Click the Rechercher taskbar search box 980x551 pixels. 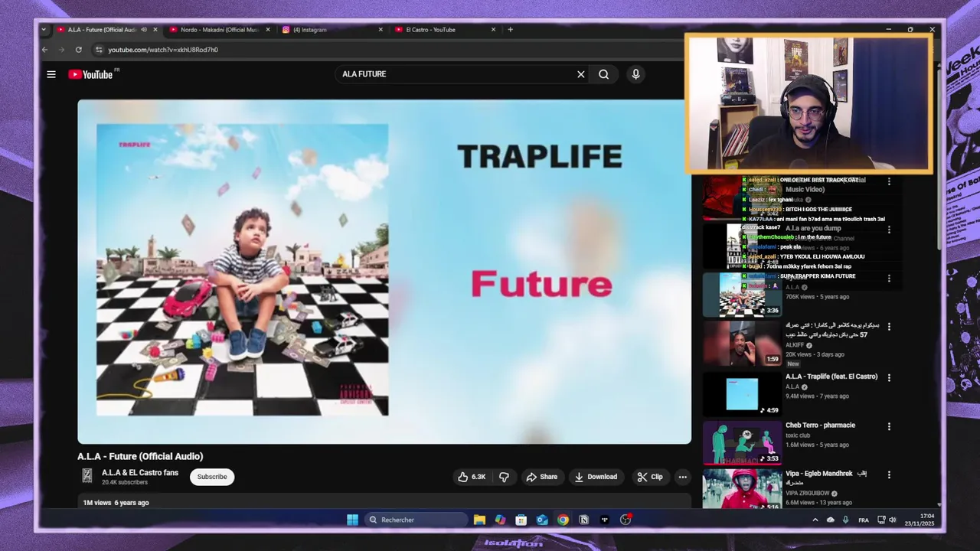416,520
